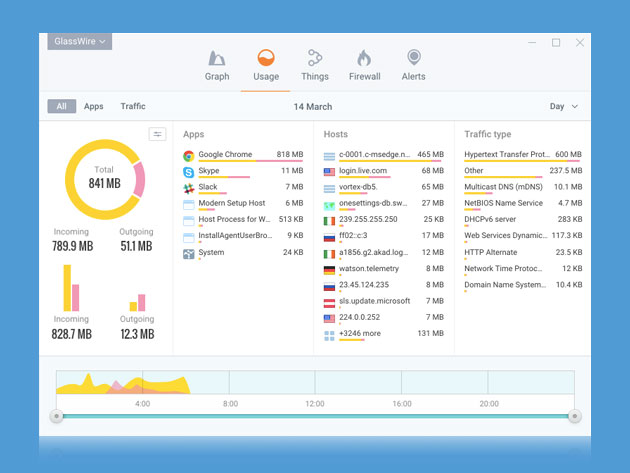Switch the view to Apps
630x473 pixels.
point(93,106)
